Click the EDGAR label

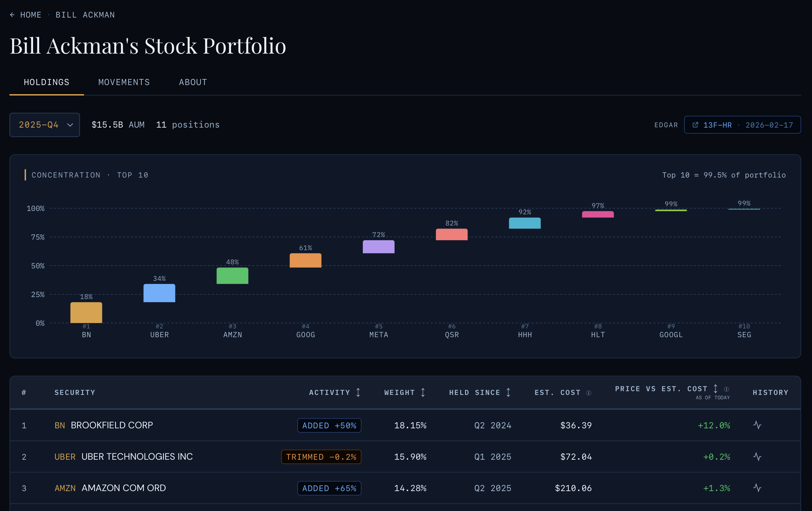(x=666, y=125)
